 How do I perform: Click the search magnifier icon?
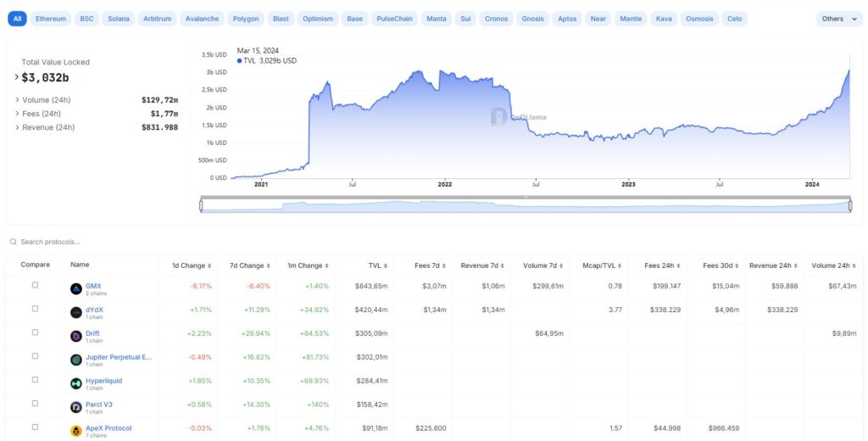14,242
